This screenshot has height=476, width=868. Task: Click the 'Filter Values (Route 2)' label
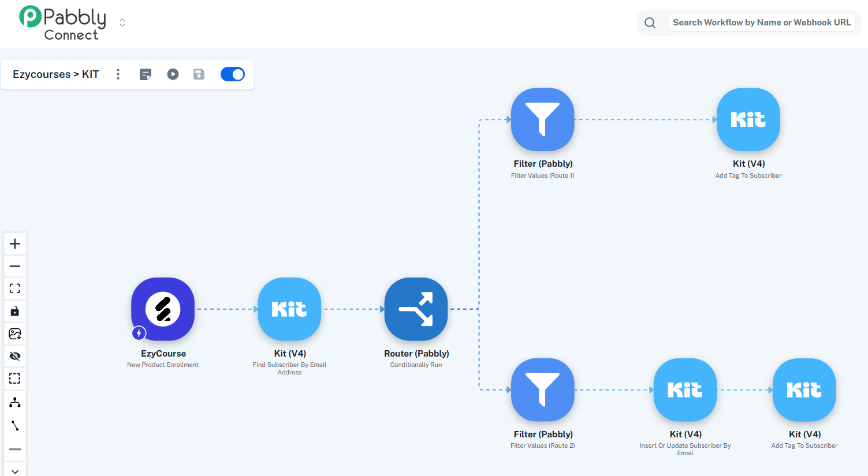click(x=543, y=445)
